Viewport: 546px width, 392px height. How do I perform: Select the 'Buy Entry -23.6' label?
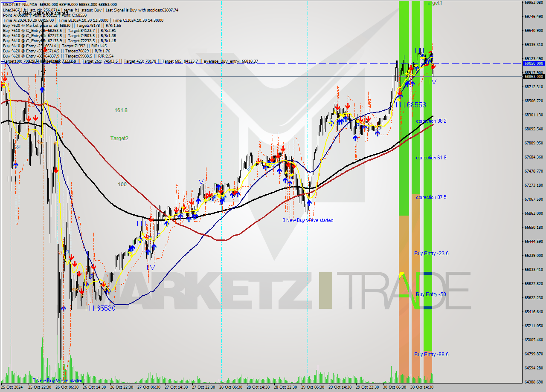click(431, 254)
